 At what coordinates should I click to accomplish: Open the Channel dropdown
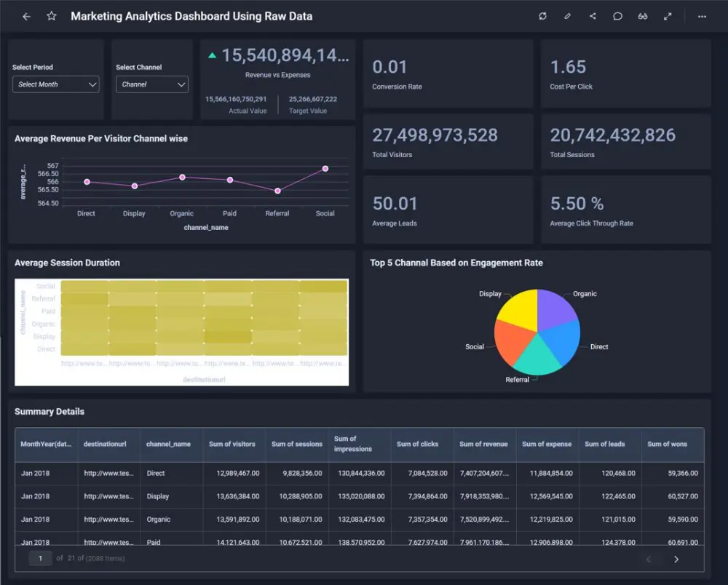(152, 84)
